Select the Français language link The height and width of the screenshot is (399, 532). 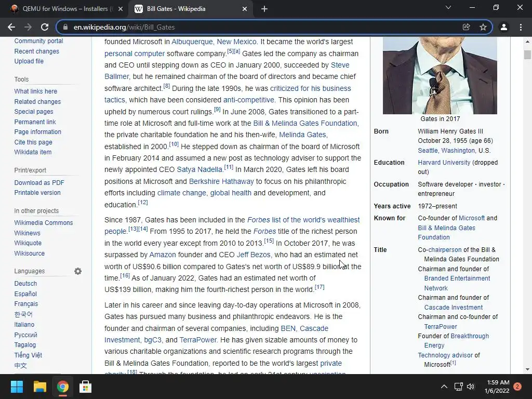[x=26, y=304]
